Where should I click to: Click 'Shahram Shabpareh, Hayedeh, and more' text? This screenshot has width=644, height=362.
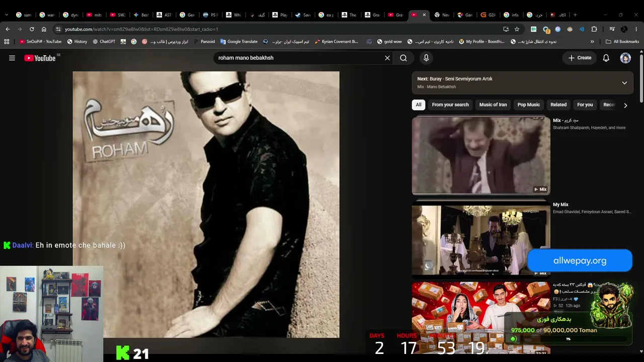pos(589,128)
